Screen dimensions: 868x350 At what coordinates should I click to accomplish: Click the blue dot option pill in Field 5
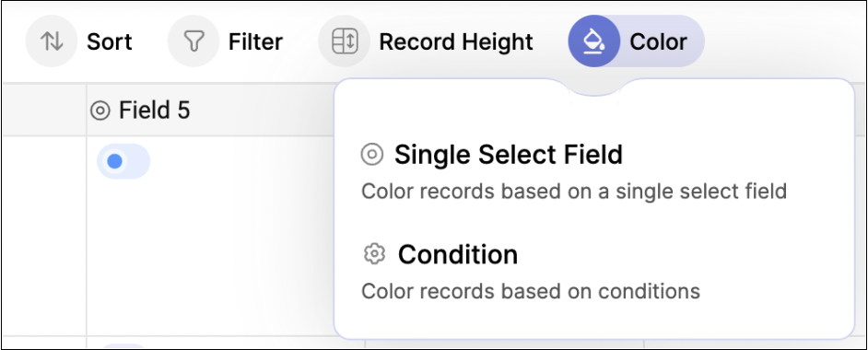tap(123, 161)
